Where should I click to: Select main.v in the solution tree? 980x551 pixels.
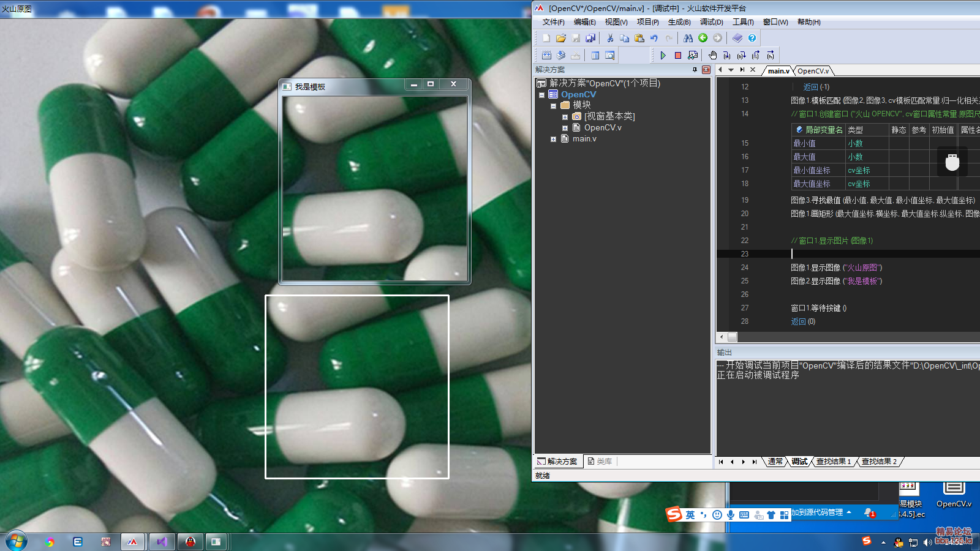click(584, 139)
